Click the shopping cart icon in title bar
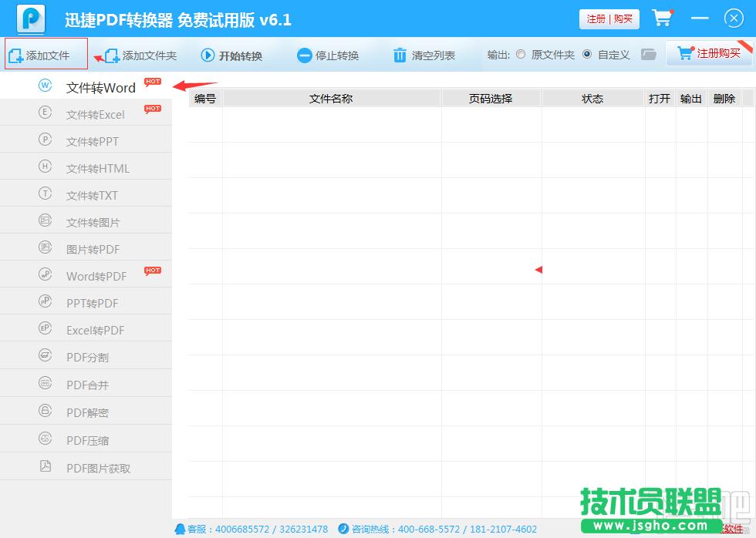This screenshot has height=538, width=756. 663,18
